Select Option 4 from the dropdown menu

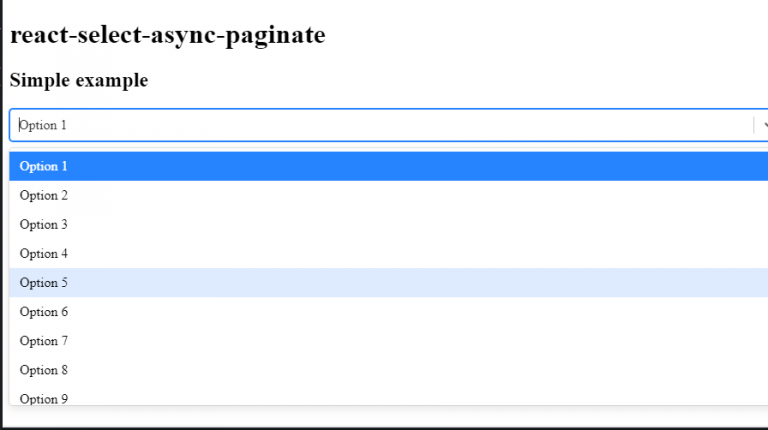388,254
